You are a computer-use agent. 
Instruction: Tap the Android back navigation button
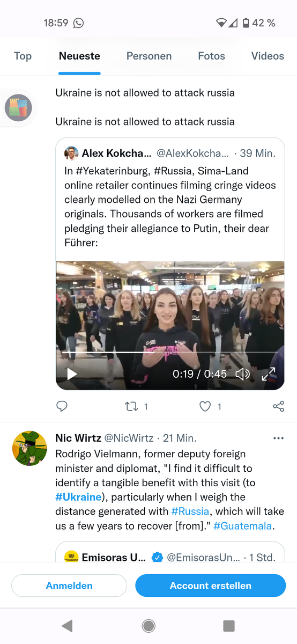point(68,626)
